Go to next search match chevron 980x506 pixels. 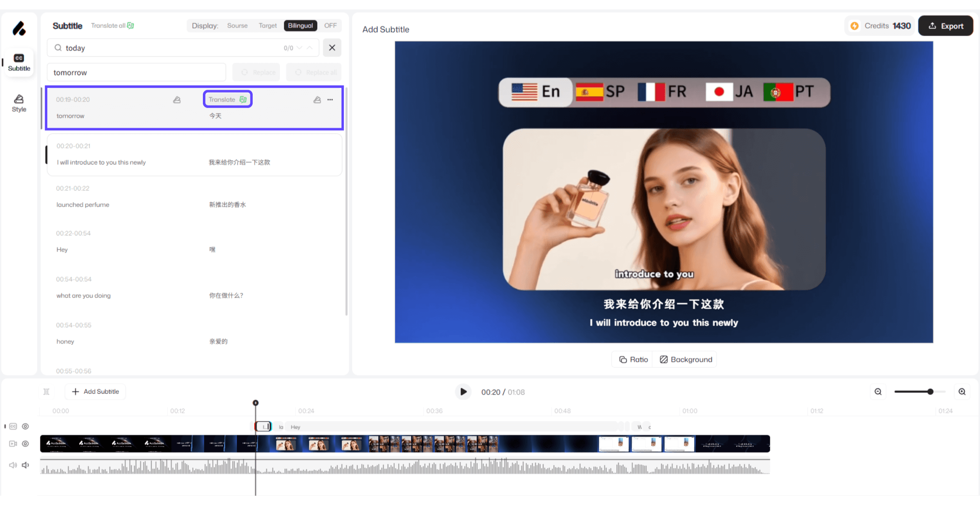click(x=300, y=48)
